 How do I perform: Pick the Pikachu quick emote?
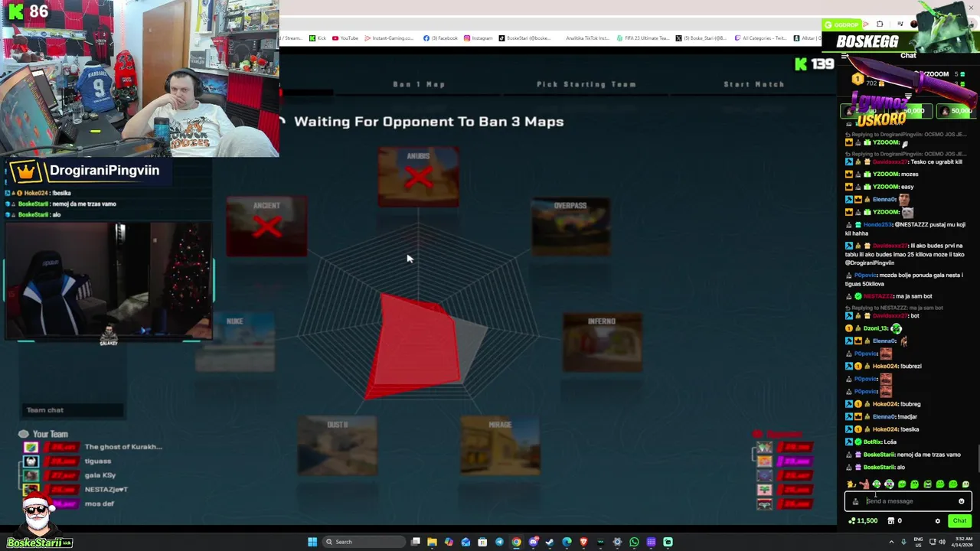851,484
